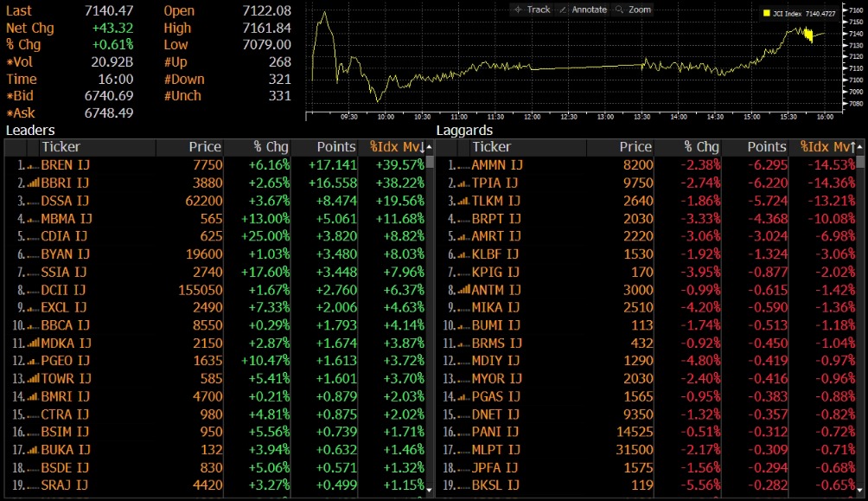The image size is (868, 501).
Task: Click the #Down count 321
Action: tap(279, 80)
